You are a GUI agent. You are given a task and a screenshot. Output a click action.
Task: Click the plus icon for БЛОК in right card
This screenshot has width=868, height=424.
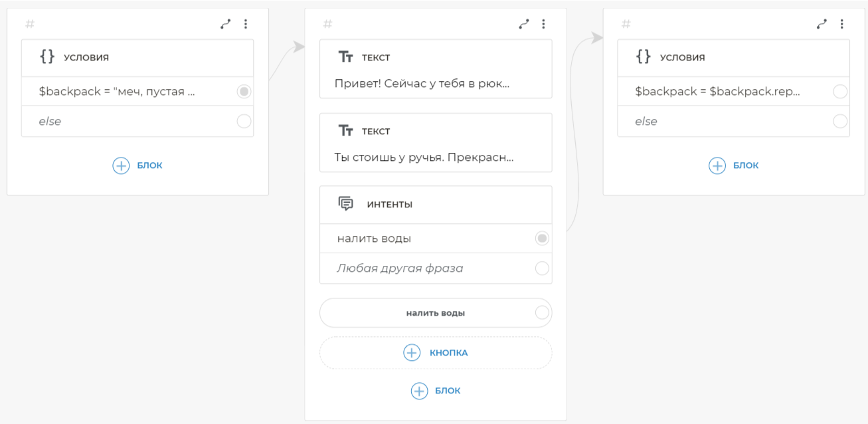pos(717,165)
